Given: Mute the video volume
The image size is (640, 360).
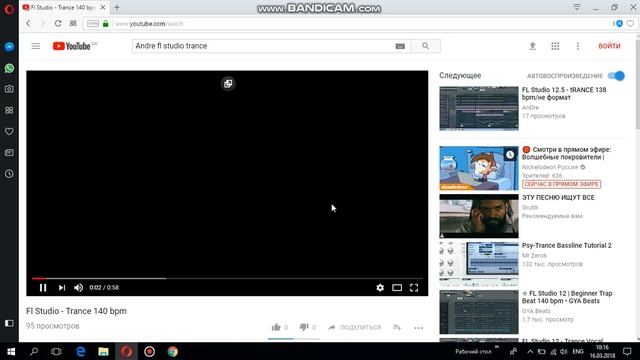Looking at the screenshot, I should (78, 288).
